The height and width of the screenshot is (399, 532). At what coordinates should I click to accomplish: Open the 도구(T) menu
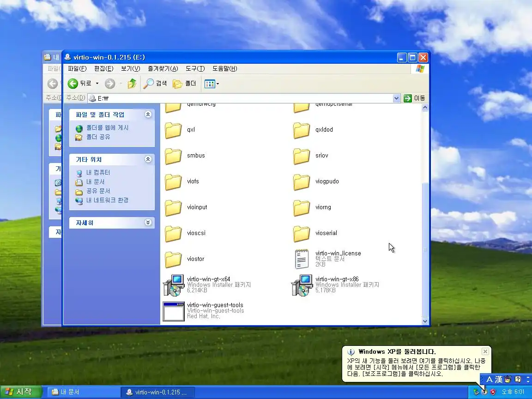[195, 68]
